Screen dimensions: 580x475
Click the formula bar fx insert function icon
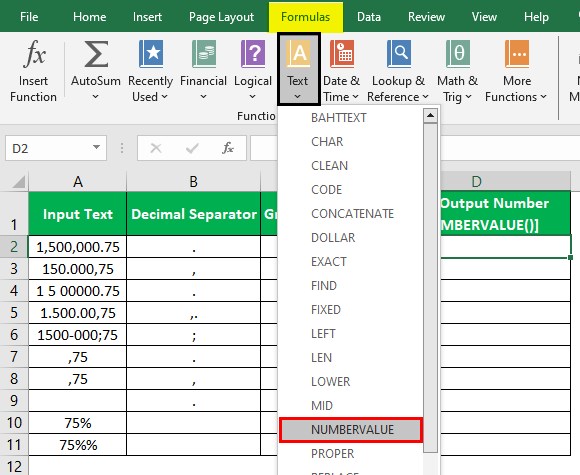click(x=227, y=148)
